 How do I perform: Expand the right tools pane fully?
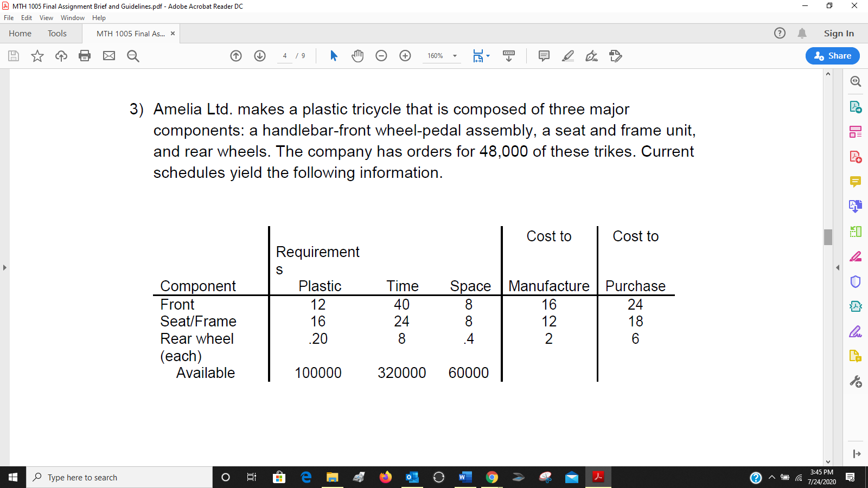tap(857, 454)
